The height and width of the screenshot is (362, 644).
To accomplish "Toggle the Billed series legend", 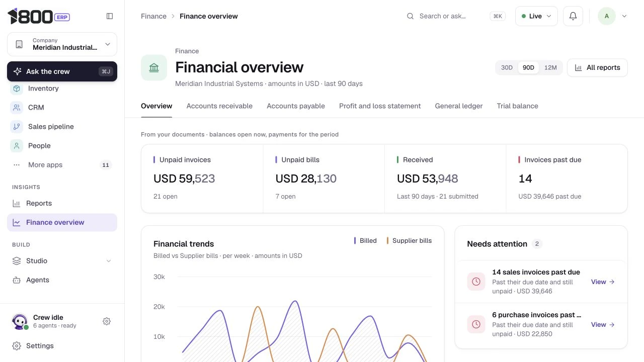I will tap(366, 241).
